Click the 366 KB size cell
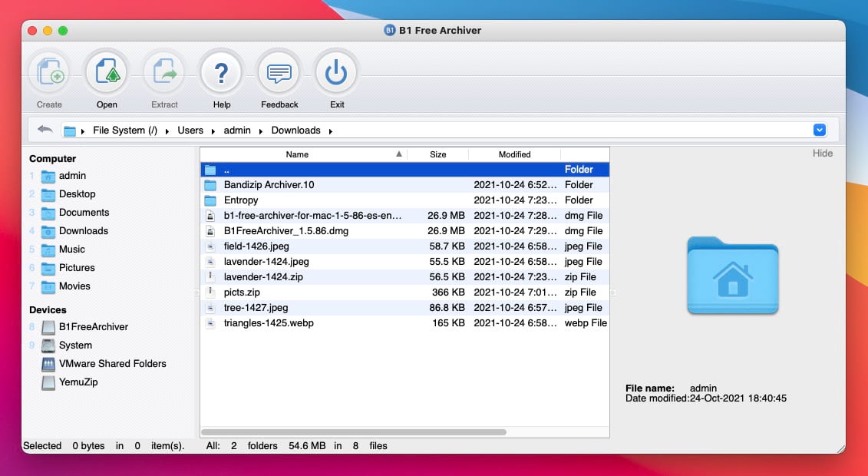 [x=448, y=293]
